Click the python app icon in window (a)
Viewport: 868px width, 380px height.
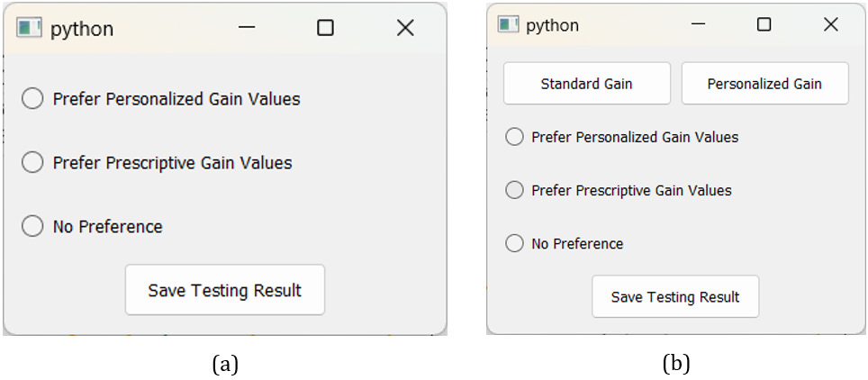click(x=30, y=28)
